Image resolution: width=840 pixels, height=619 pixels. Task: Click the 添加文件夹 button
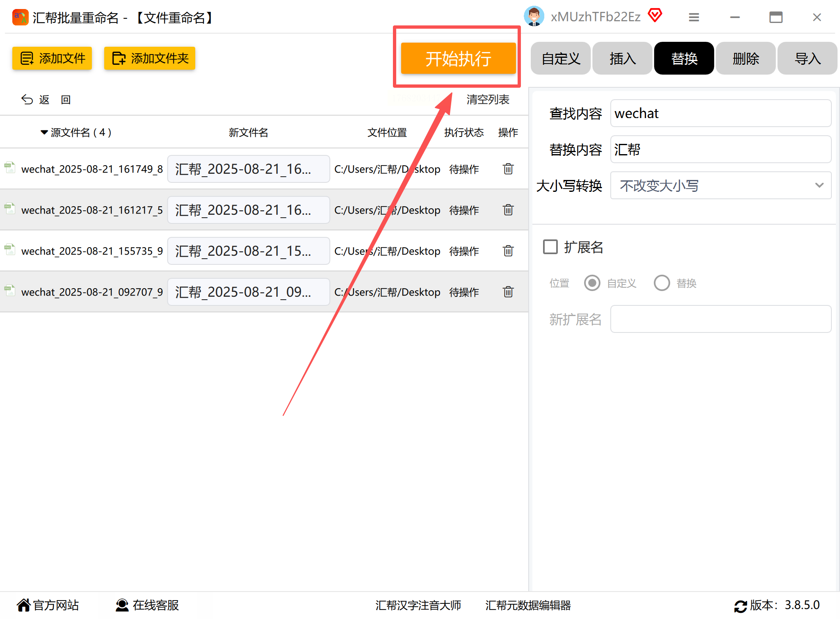150,58
